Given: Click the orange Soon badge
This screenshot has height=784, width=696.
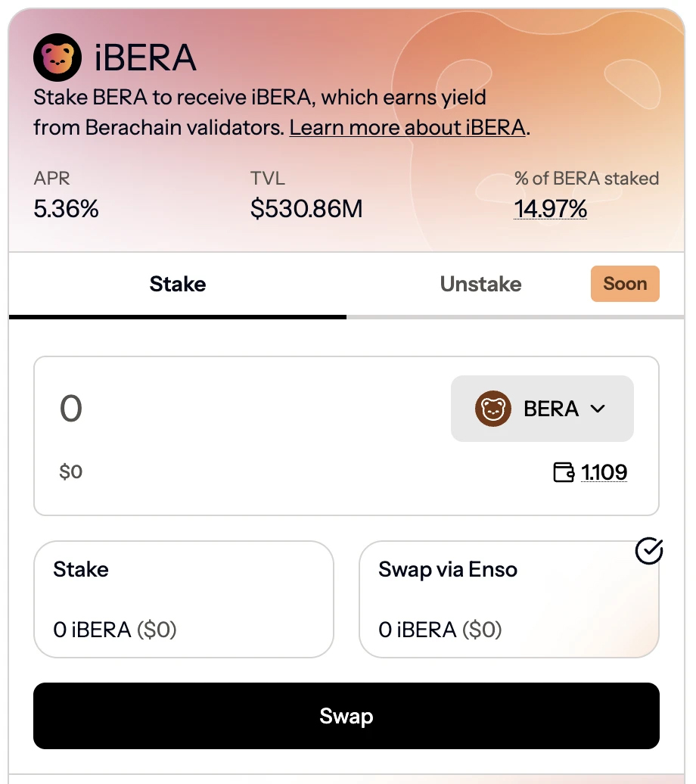Looking at the screenshot, I should pos(625,284).
